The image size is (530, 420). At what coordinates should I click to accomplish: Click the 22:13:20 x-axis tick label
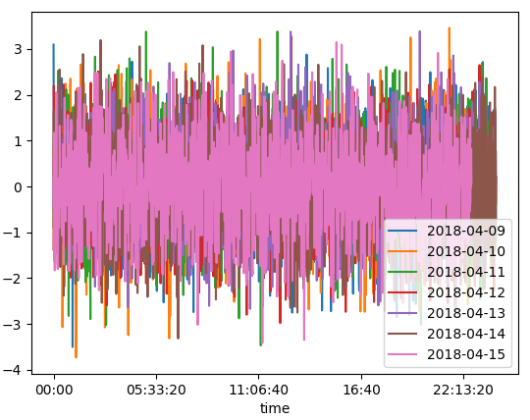click(x=463, y=390)
